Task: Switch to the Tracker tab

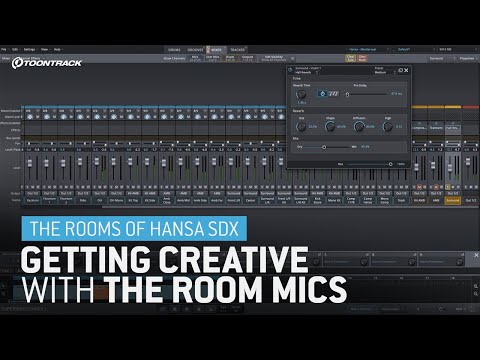Action: click(x=237, y=50)
